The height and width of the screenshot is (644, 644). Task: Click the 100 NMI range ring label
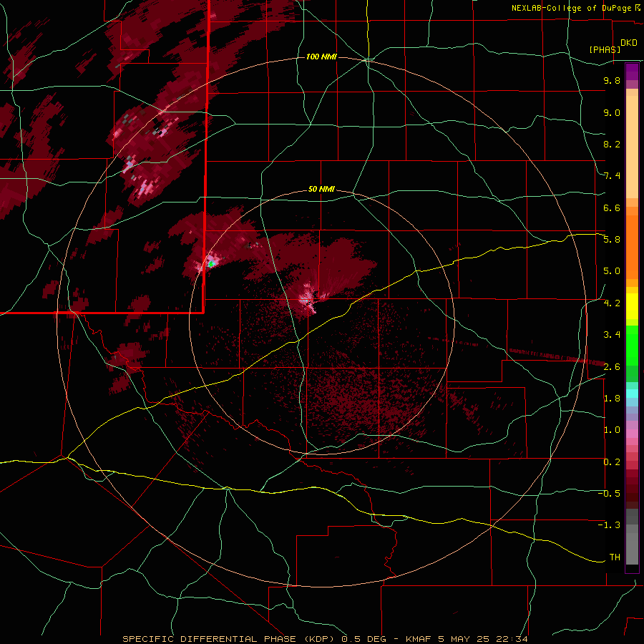[x=321, y=57]
